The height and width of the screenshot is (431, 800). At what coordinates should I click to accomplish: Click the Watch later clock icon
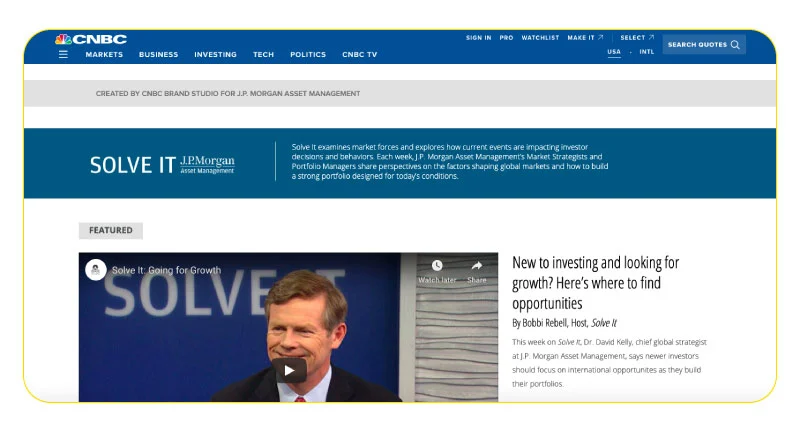click(x=437, y=265)
